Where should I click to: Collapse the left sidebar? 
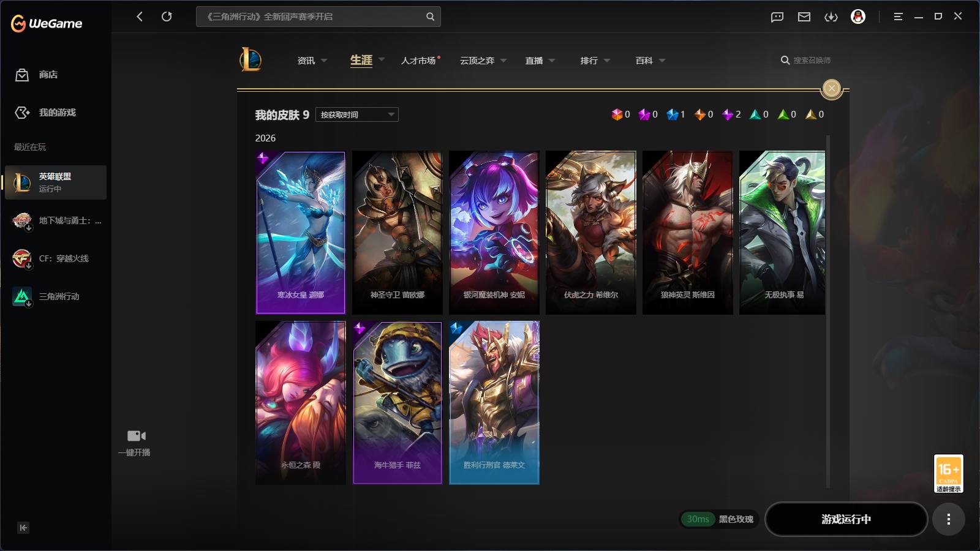click(x=23, y=528)
